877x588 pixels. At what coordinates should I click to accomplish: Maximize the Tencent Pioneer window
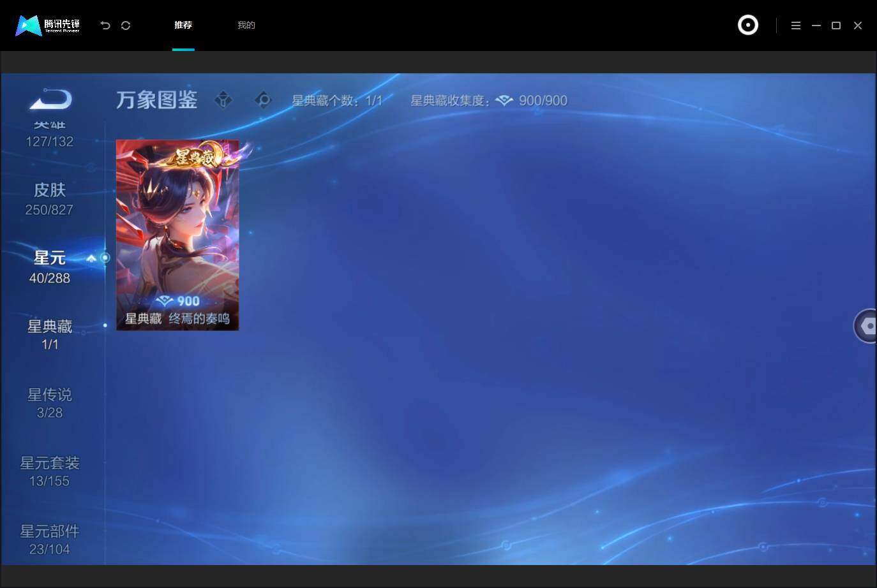point(836,26)
